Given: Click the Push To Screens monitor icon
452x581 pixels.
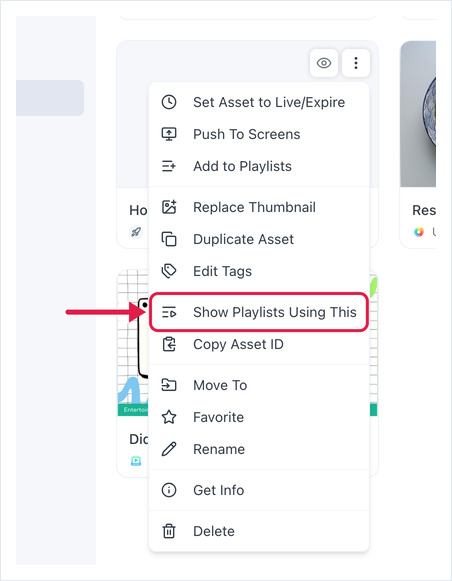Looking at the screenshot, I should click(169, 134).
